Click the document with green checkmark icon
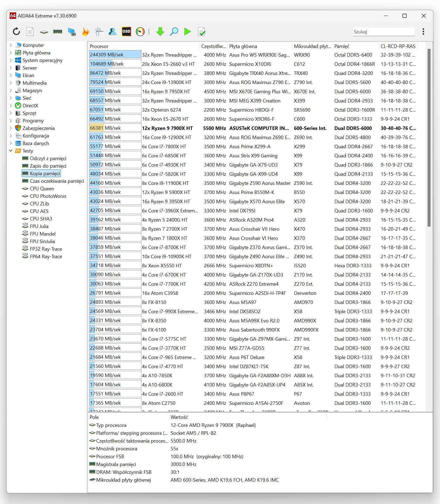440x504 pixels. (x=202, y=32)
